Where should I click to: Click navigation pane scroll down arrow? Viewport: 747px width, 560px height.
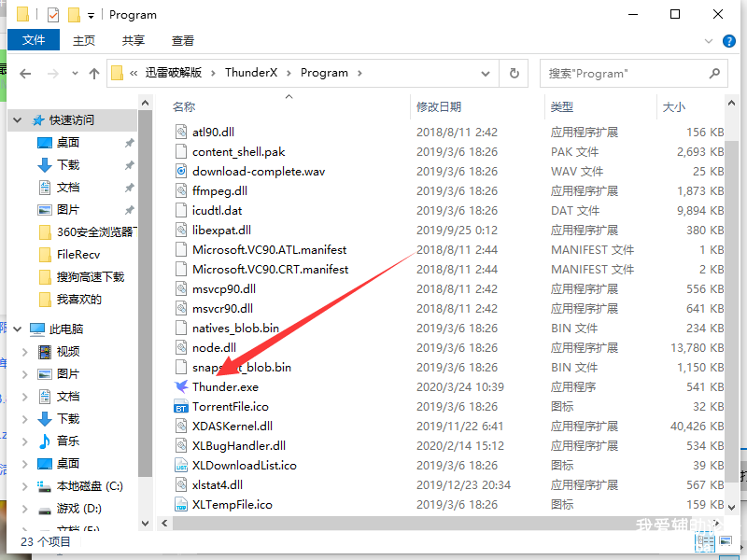[146, 524]
